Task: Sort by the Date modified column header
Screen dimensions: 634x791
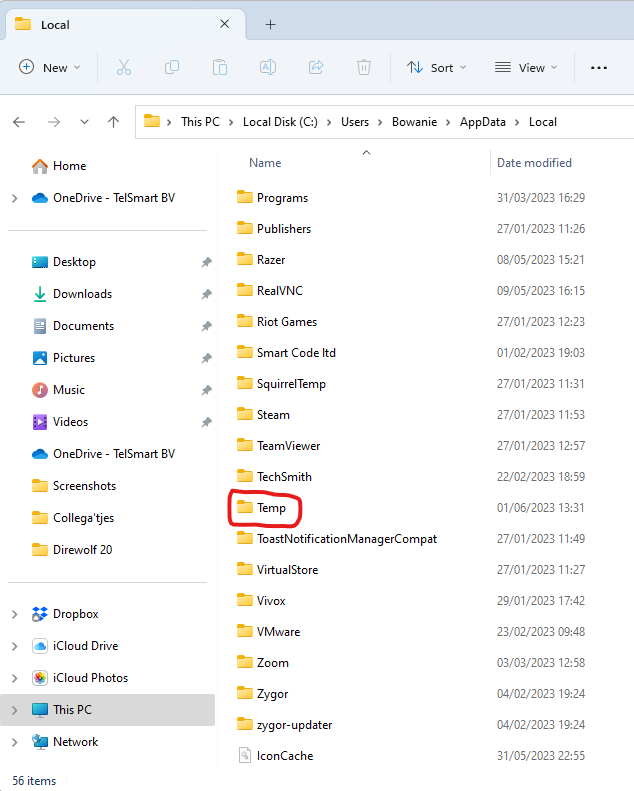Action: [x=534, y=163]
